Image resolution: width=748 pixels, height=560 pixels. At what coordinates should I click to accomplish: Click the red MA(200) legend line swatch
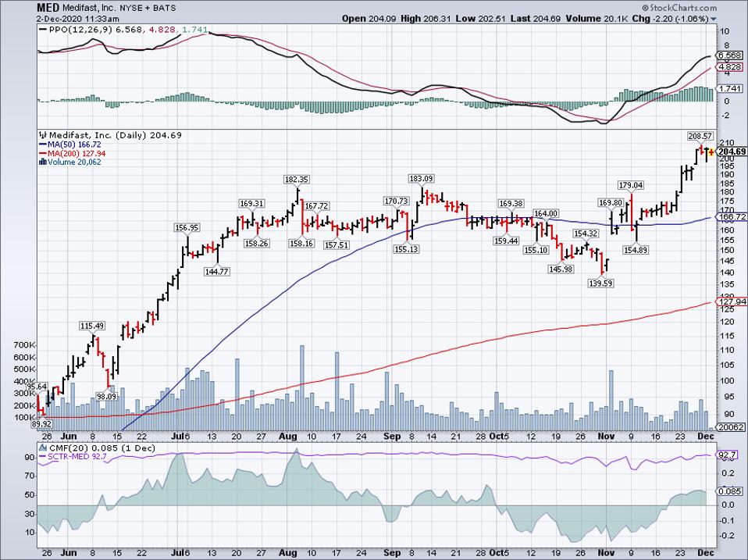(x=43, y=153)
